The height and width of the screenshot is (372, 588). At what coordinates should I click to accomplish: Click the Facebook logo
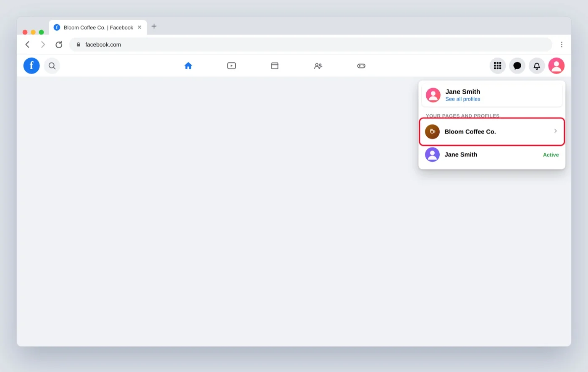coord(31,65)
